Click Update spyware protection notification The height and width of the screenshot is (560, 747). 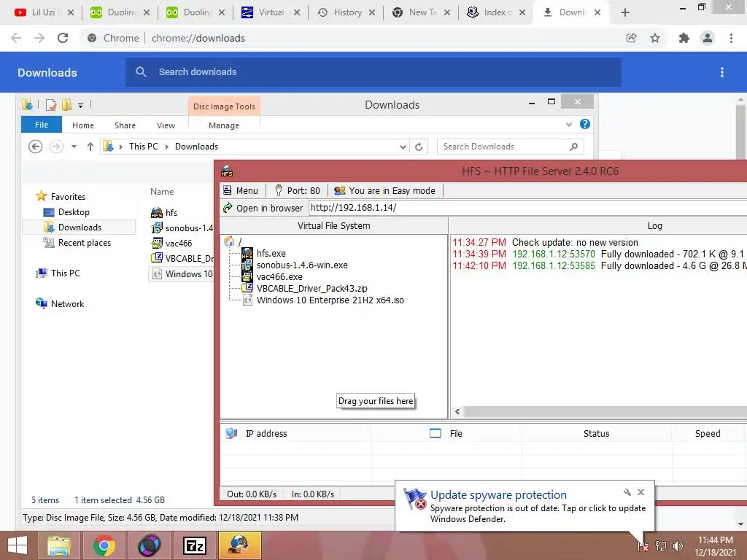pyautogui.click(x=524, y=506)
